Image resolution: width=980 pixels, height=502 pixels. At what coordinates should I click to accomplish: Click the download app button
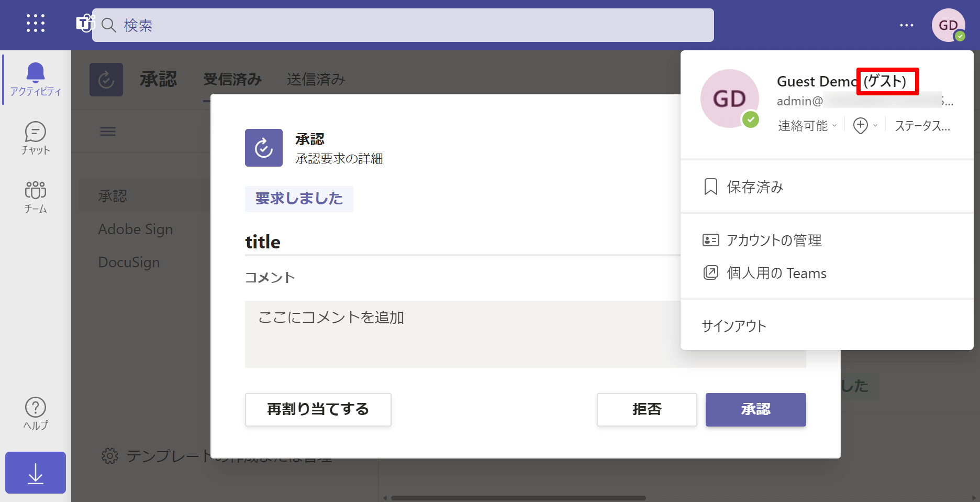click(36, 473)
